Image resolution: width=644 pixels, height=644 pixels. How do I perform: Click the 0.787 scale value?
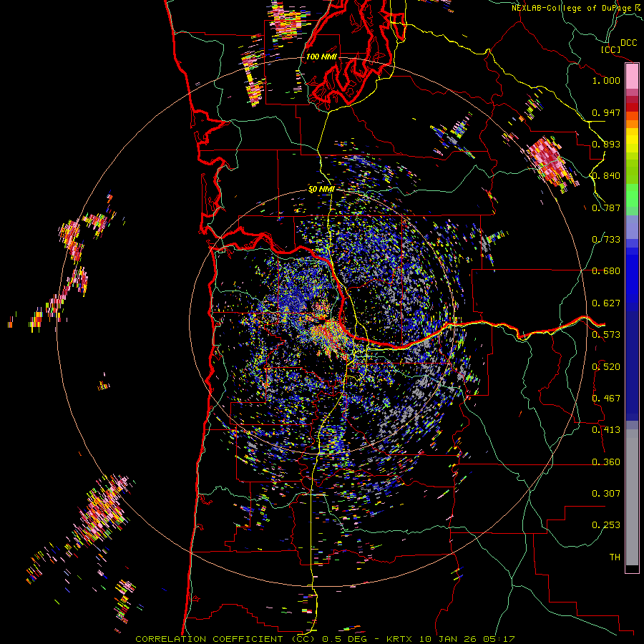606,208
